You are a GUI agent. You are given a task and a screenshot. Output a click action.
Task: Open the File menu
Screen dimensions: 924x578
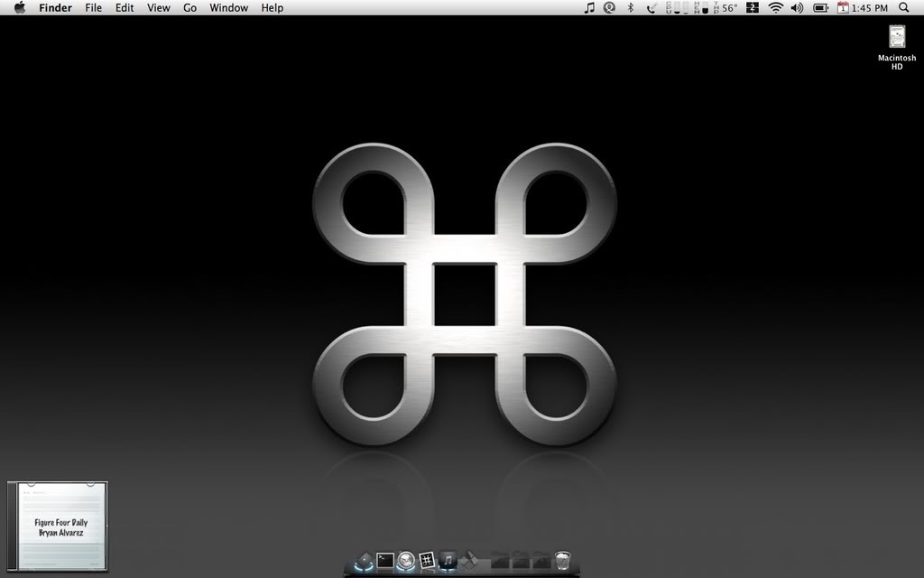(x=93, y=7)
